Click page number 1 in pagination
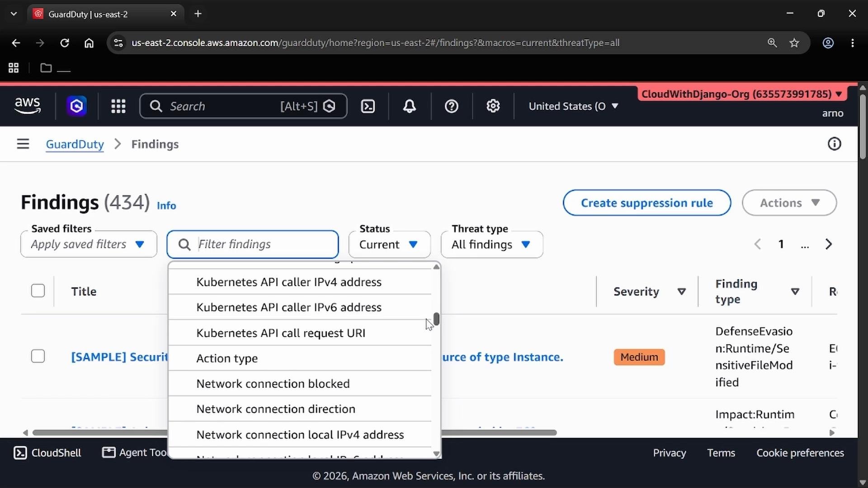 pos(781,244)
